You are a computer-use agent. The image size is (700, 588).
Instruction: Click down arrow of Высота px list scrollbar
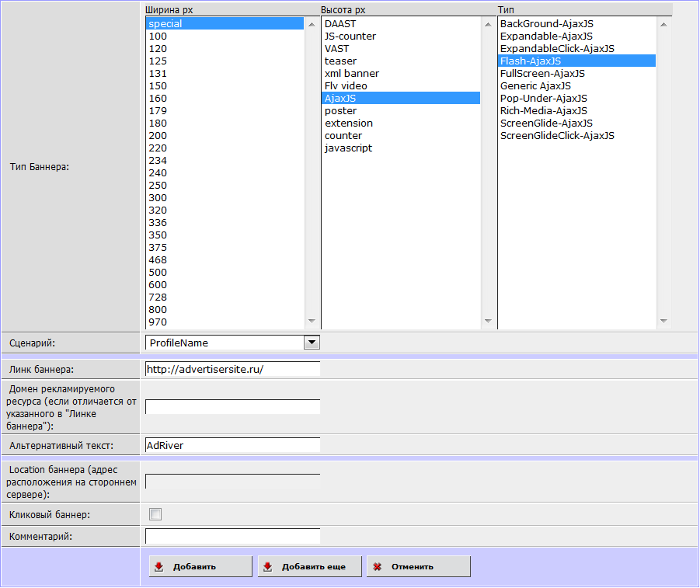coord(488,321)
